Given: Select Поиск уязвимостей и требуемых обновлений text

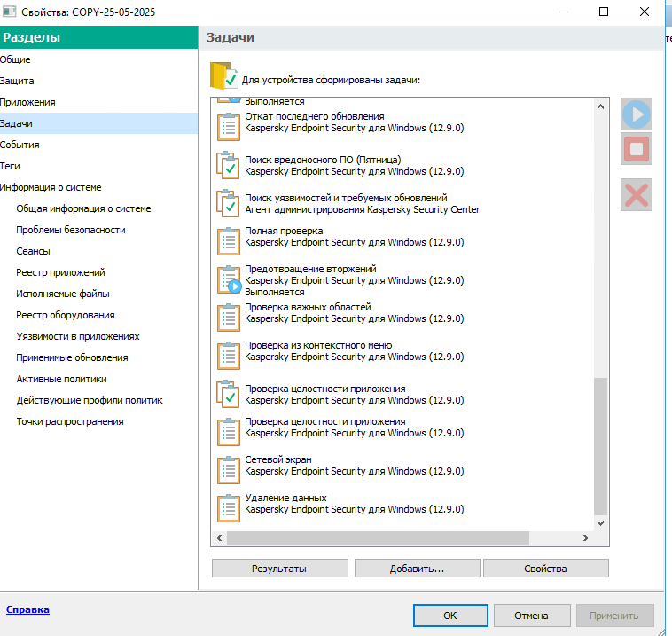Looking at the screenshot, I should pyautogui.click(x=346, y=198).
